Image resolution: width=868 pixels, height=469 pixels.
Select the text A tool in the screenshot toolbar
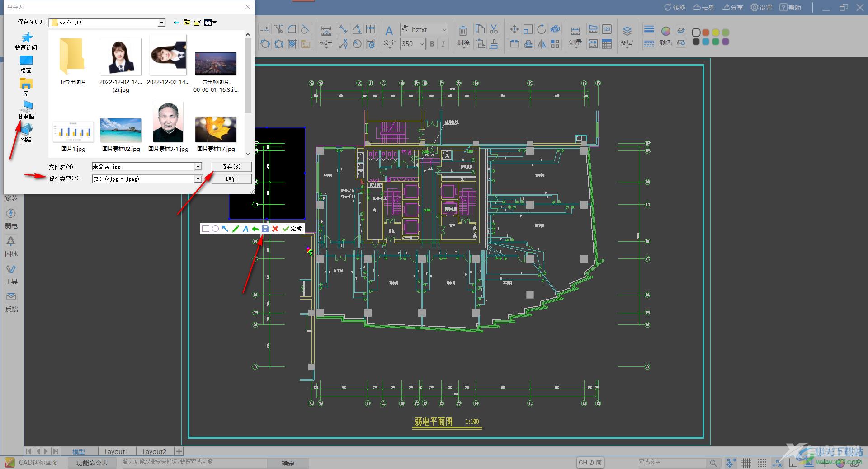pos(245,229)
